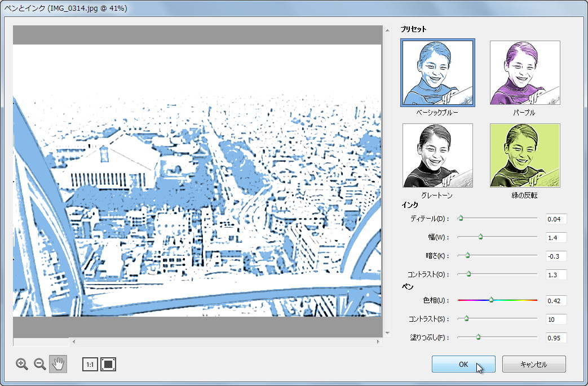This screenshot has height=386, width=588.
Task: Adjust the 暗さ(K) slider
Action: 467,255
